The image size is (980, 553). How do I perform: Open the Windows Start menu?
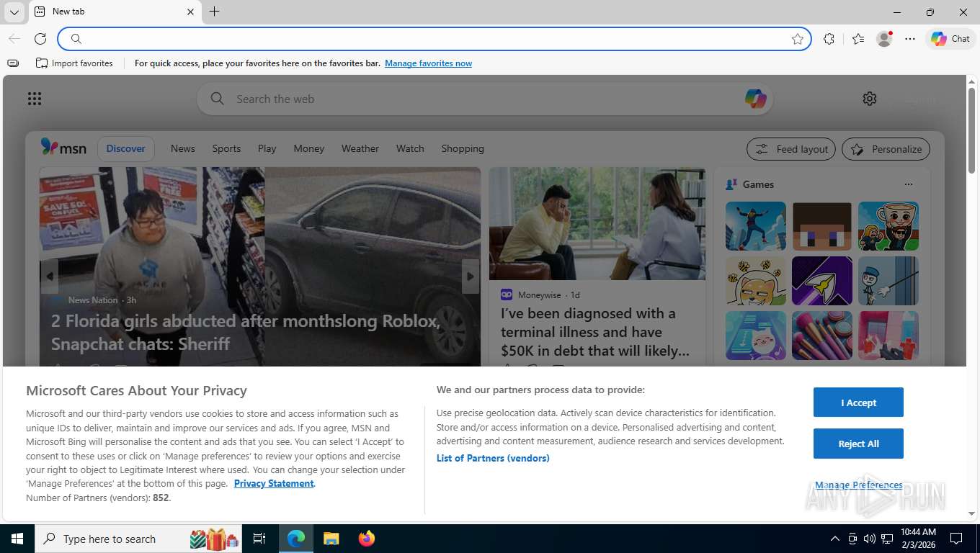[x=17, y=539]
